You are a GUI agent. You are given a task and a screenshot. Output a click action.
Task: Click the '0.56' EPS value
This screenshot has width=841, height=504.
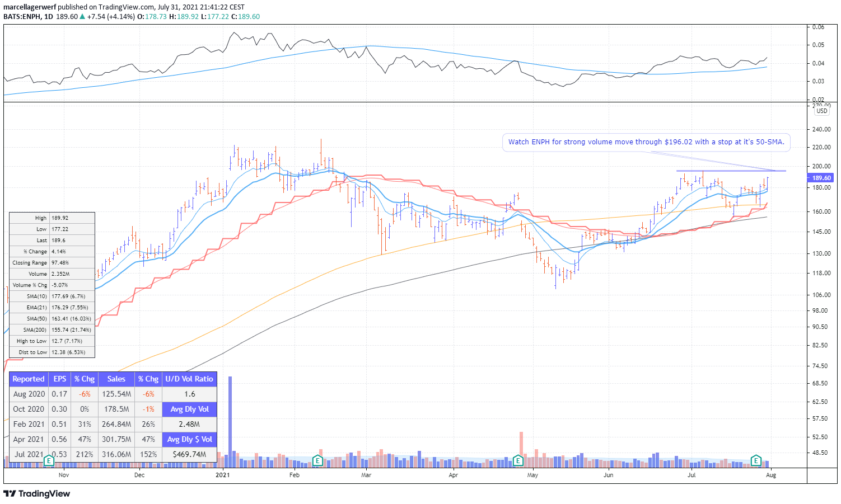pyautogui.click(x=60, y=440)
